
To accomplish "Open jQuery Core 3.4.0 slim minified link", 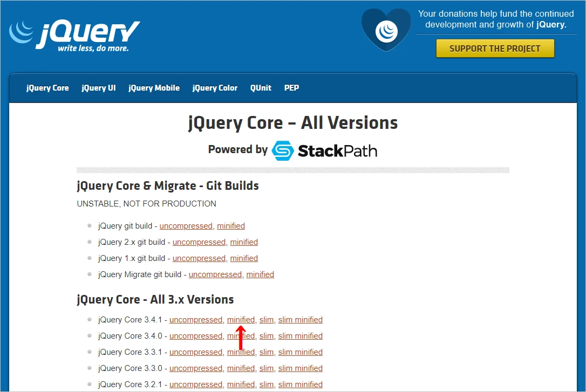I will coord(301,336).
